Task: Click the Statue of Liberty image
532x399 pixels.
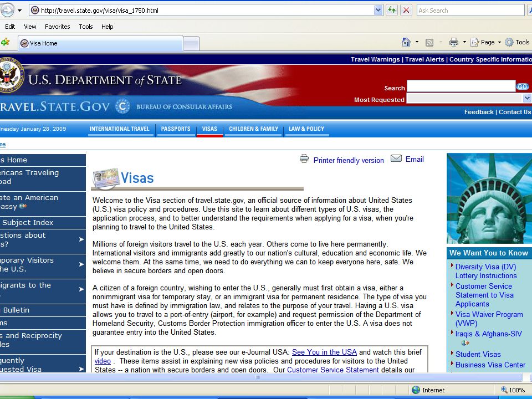Action: coord(489,198)
